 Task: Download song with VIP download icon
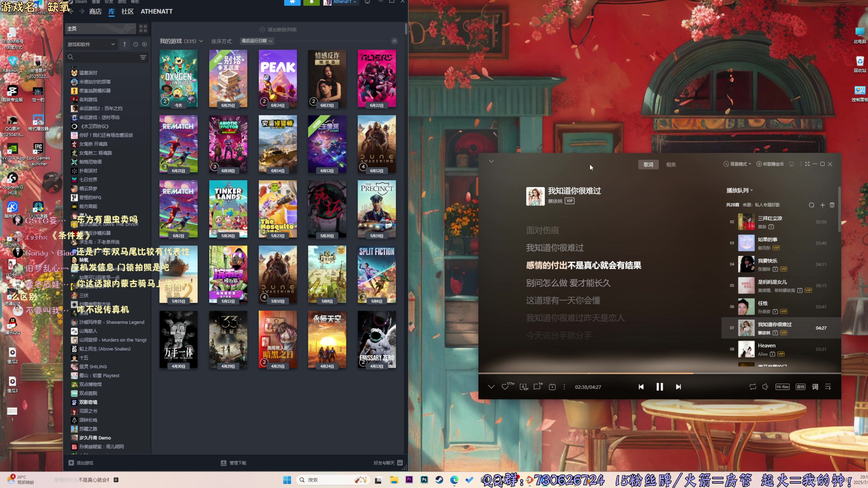(524, 387)
